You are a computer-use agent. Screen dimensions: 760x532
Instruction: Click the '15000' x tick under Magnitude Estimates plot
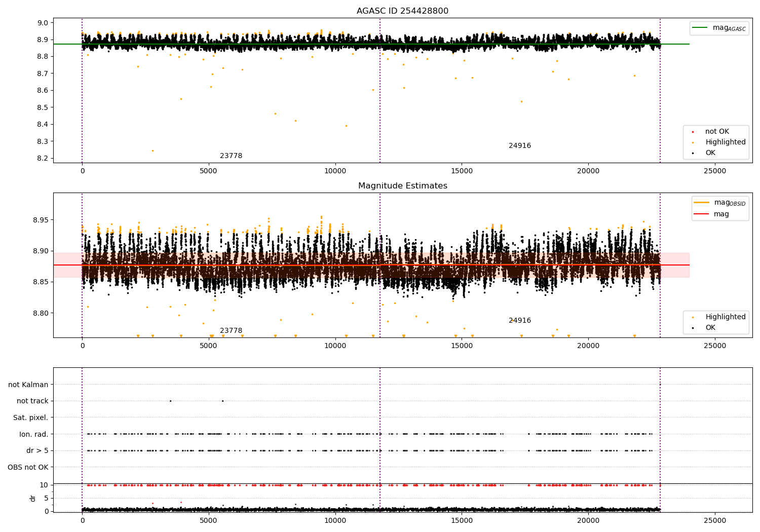(x=462, y=346)
